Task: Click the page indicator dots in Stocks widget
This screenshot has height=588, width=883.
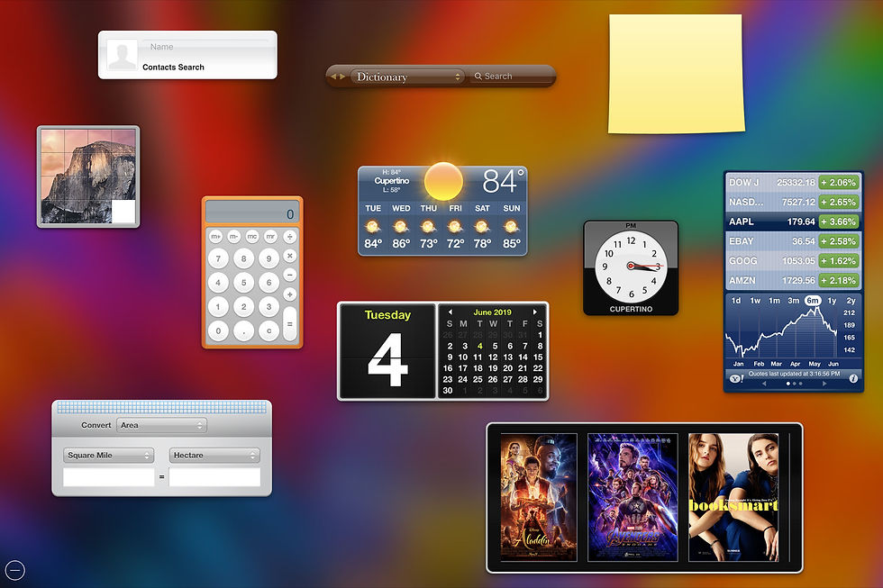Action: pos(794,382)
